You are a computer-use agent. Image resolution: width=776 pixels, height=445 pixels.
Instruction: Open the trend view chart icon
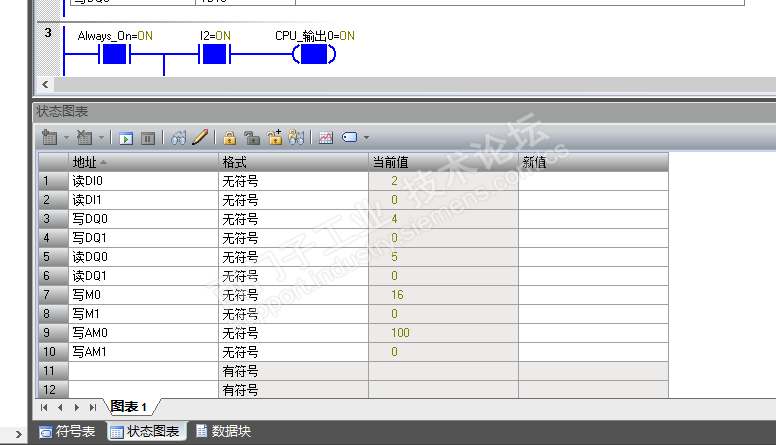click(x=326, y=138)
